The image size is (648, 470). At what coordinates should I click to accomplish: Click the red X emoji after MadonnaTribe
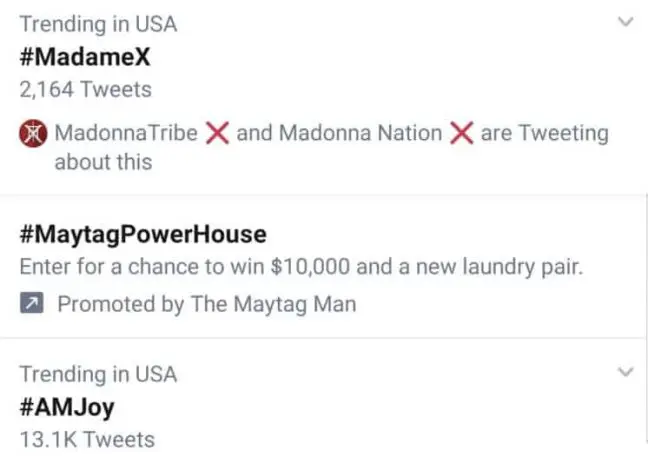(x=217, y=133)
